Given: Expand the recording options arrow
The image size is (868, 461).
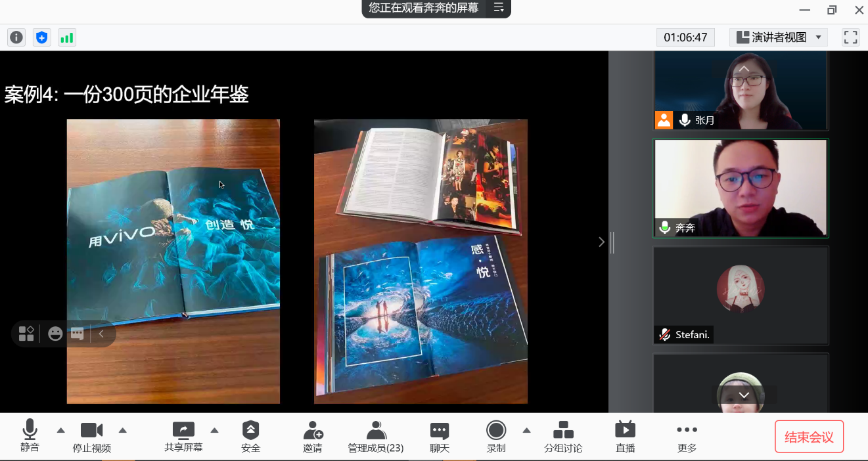Looking at the screenshot, I should tap(526, 431).
